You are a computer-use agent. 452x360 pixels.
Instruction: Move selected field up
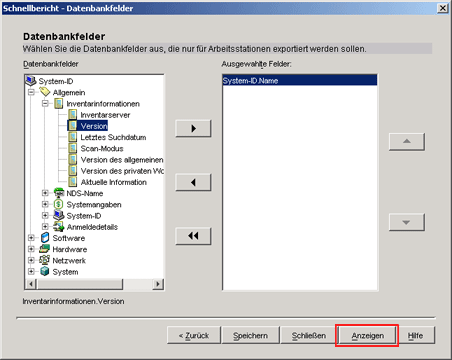[407, 142]
